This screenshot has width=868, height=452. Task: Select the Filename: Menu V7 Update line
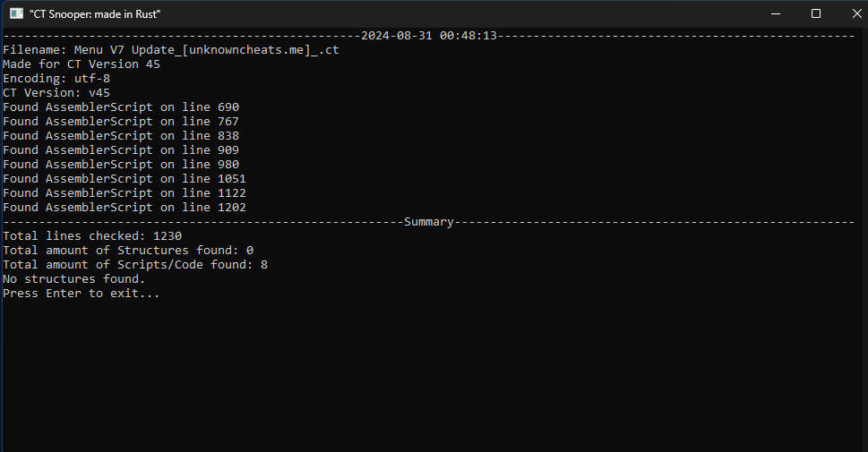[171, 50]
